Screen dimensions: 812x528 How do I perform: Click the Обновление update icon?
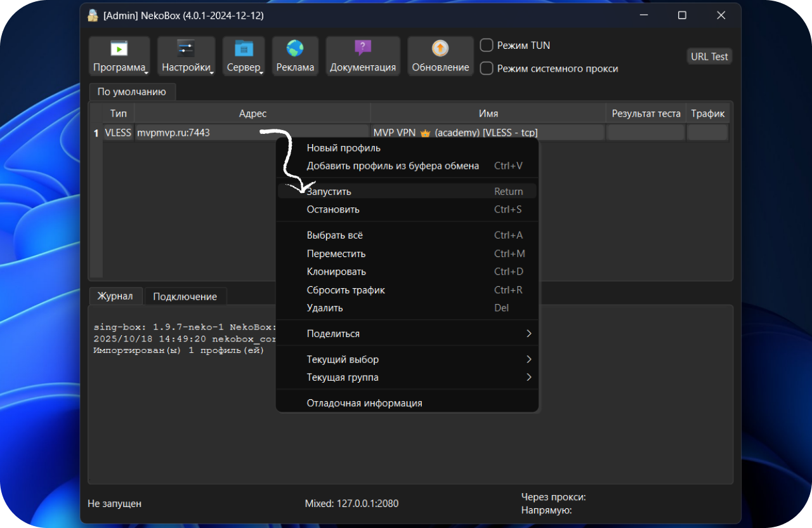click(x=440, y=49)
